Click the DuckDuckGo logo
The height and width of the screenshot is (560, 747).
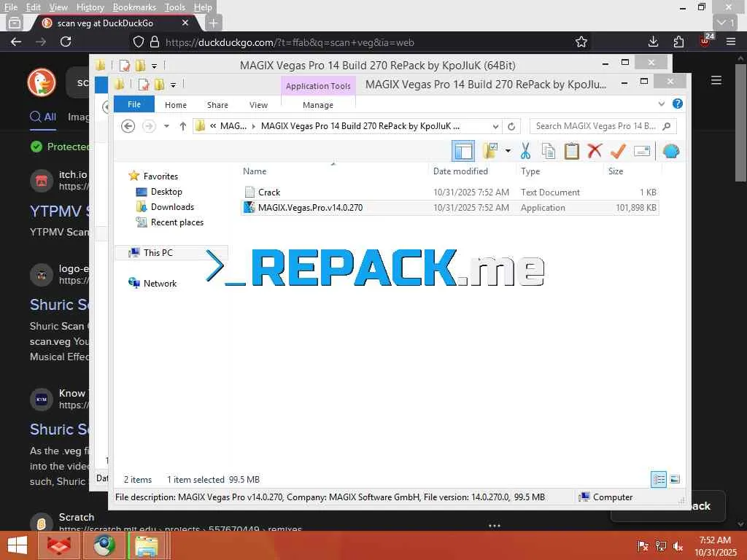[42, 82]
